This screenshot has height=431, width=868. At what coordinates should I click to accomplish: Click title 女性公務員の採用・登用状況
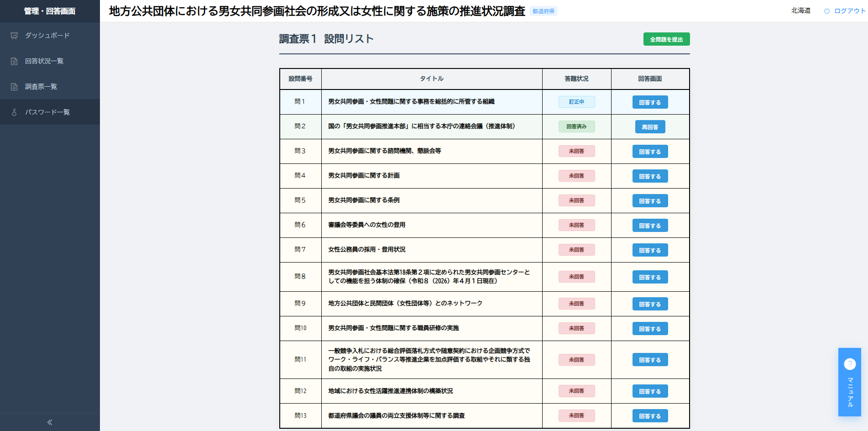pyautogui.click(x=367, y=250)
